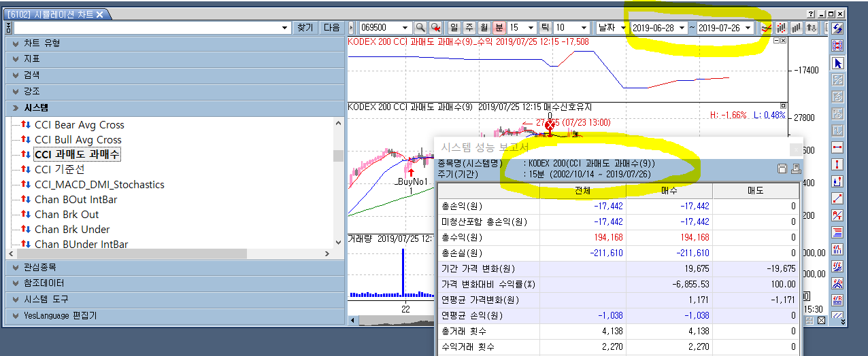
Task: Open the start date 2019-06-28 dropdown
Action: tap(682, 28)
